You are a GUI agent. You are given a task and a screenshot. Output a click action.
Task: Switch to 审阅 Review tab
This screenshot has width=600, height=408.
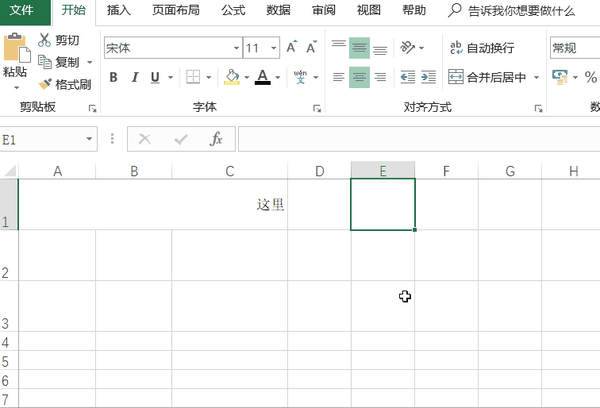[x=324, y=10]
